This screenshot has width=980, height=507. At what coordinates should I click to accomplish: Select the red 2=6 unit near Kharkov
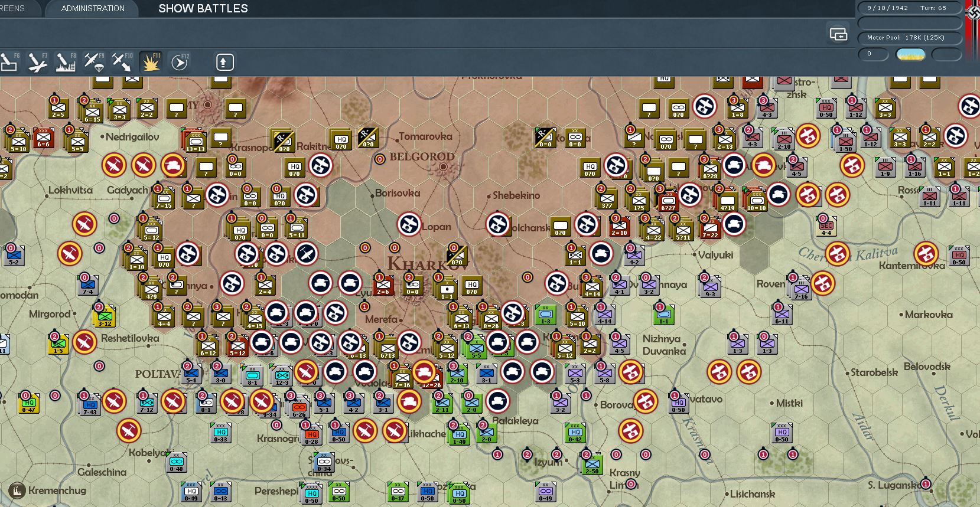click(x=383, y=284)
